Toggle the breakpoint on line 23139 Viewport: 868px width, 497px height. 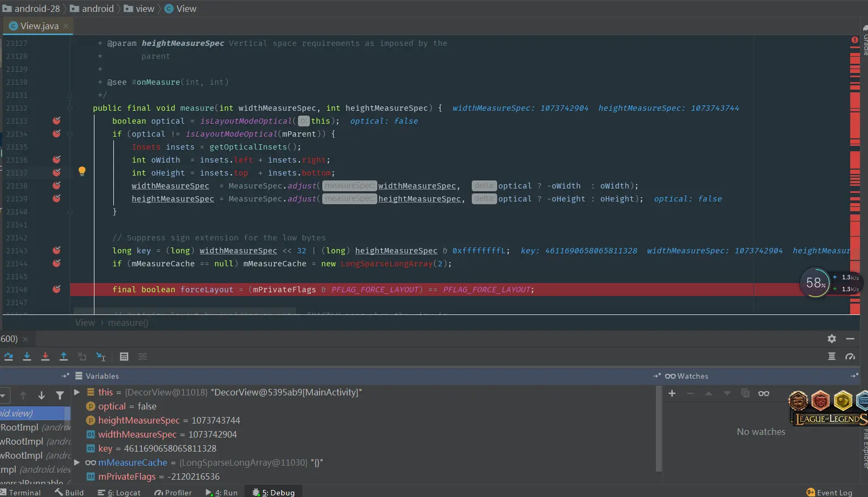(x=56, y=198)
